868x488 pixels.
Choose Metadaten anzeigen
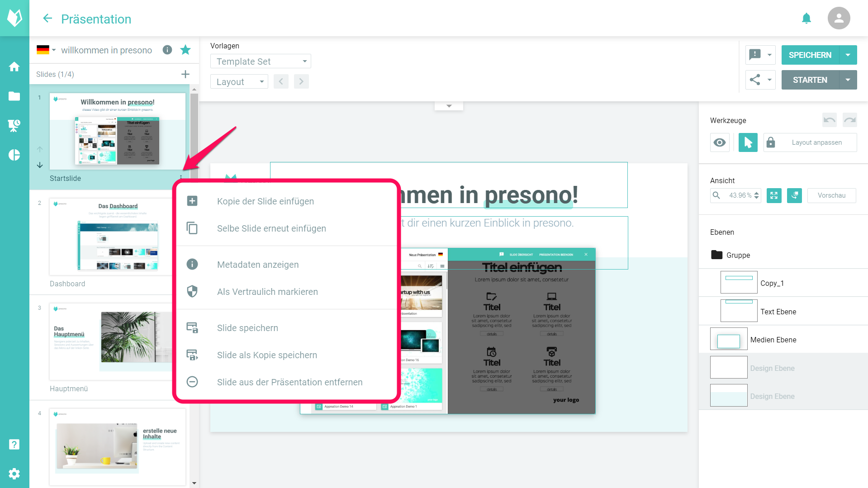pos(286,265)
